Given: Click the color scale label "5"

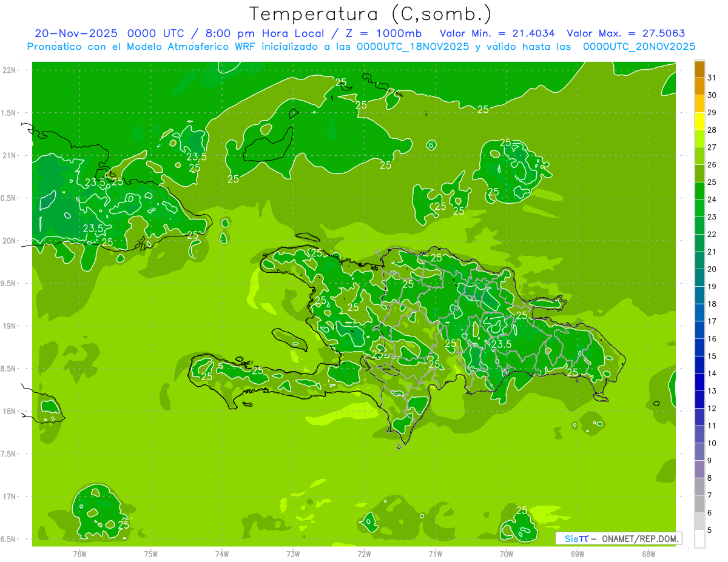Looking at the screenshot, I should [710, 530].
